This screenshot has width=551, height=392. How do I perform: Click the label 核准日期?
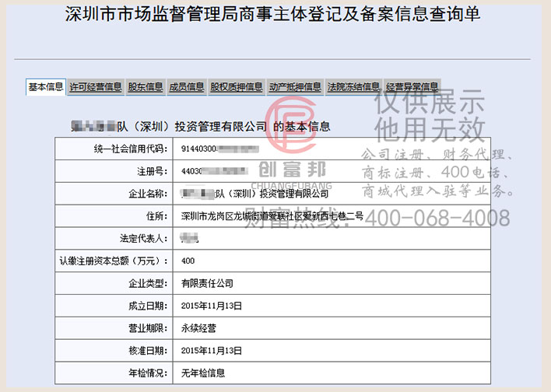pos(148,351)
